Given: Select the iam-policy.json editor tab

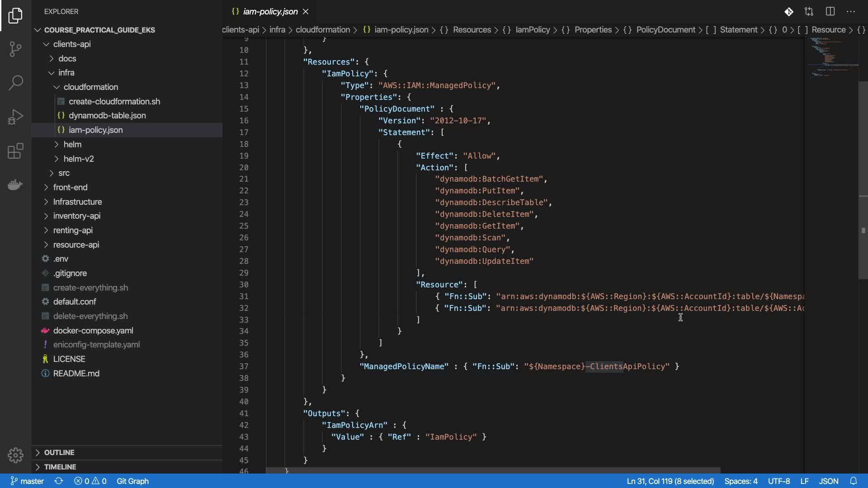Looking at the screenshot, I should (x=270, y=12).
